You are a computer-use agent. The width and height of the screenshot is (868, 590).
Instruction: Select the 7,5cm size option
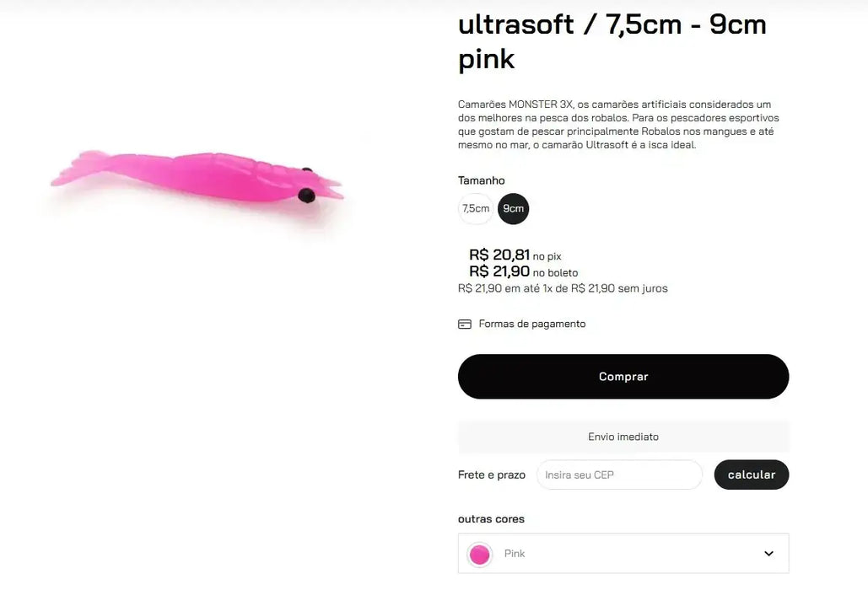coord(476,209)
